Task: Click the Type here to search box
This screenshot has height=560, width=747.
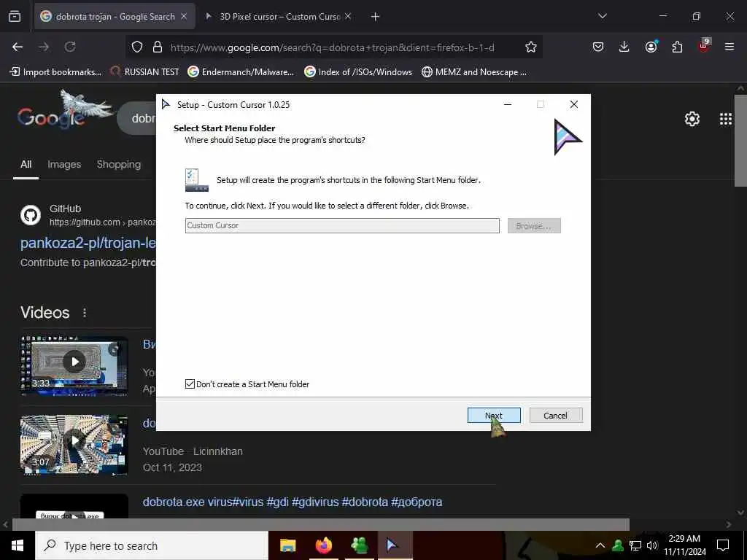Action: coord(152,545)
